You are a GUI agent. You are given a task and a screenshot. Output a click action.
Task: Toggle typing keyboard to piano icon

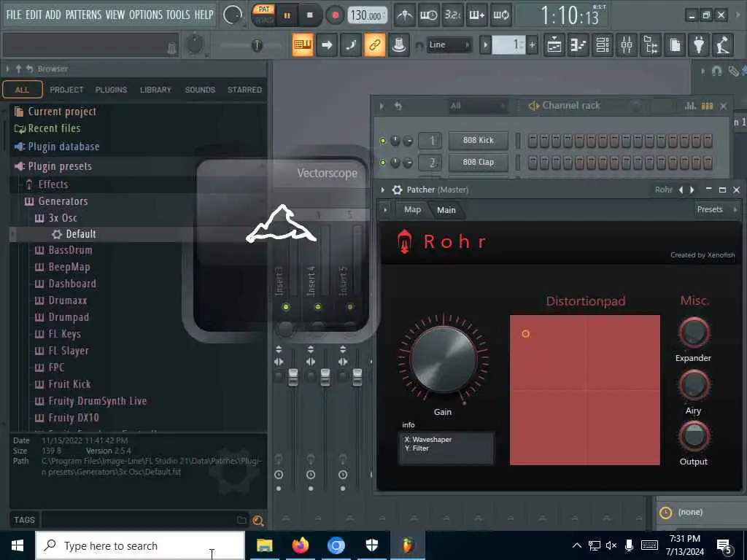point(303,45)
